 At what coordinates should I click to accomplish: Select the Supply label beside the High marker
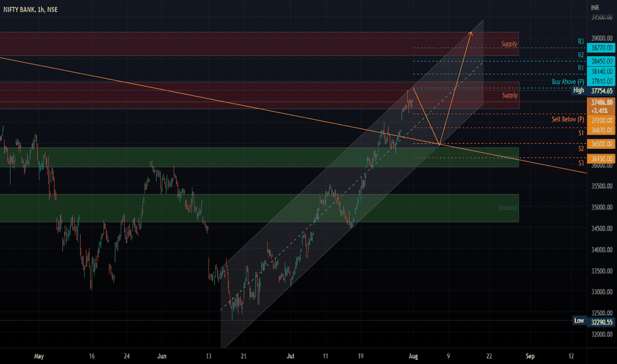tap(510, 95)
